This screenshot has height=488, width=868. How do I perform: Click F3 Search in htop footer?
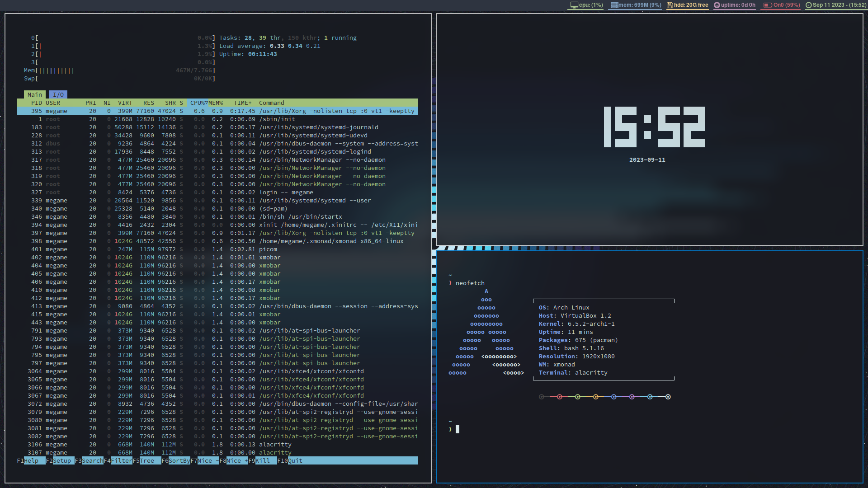[x=92, y=460]
